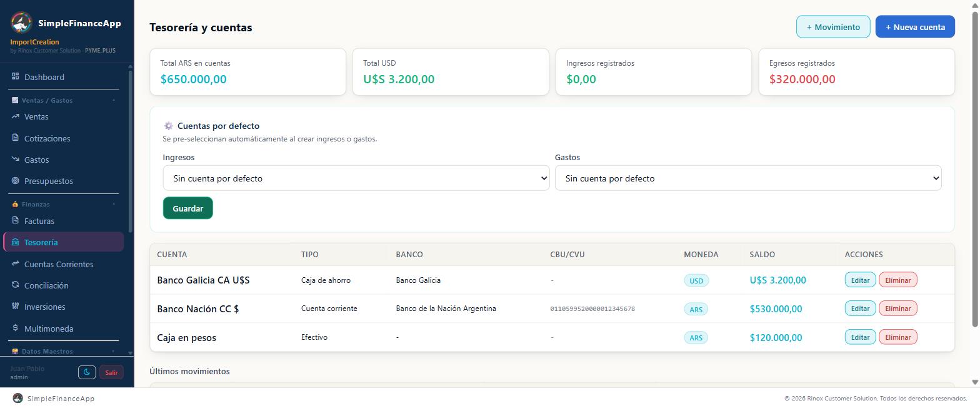The width and height of the screenshot is (980, 408).
Task: Select Cuentas Corrientes in the sidebar
Action: click(64, 264)
